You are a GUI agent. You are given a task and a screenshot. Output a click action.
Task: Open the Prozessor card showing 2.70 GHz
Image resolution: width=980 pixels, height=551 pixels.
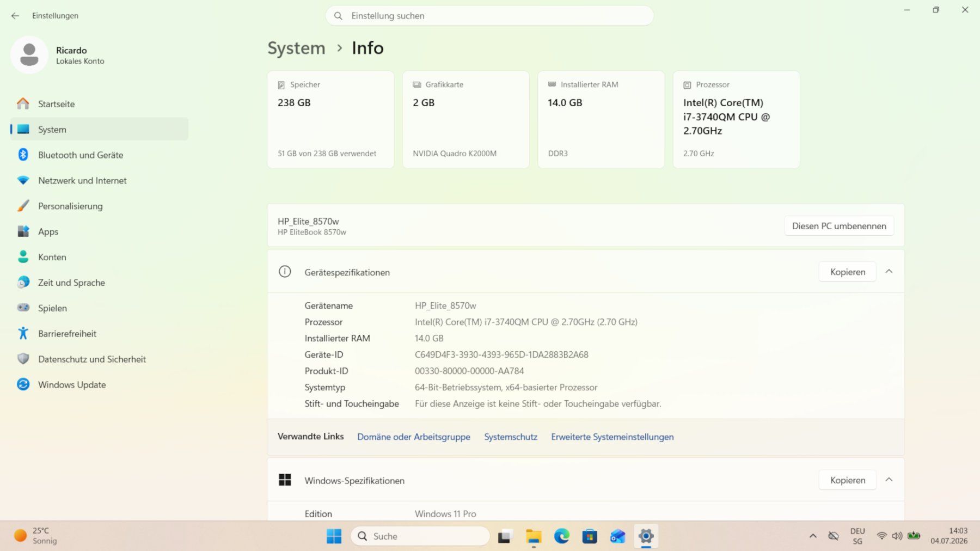736,119
